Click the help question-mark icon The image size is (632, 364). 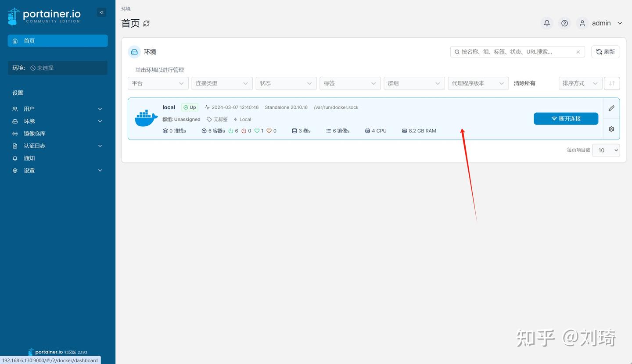click(x=564, y=23)
